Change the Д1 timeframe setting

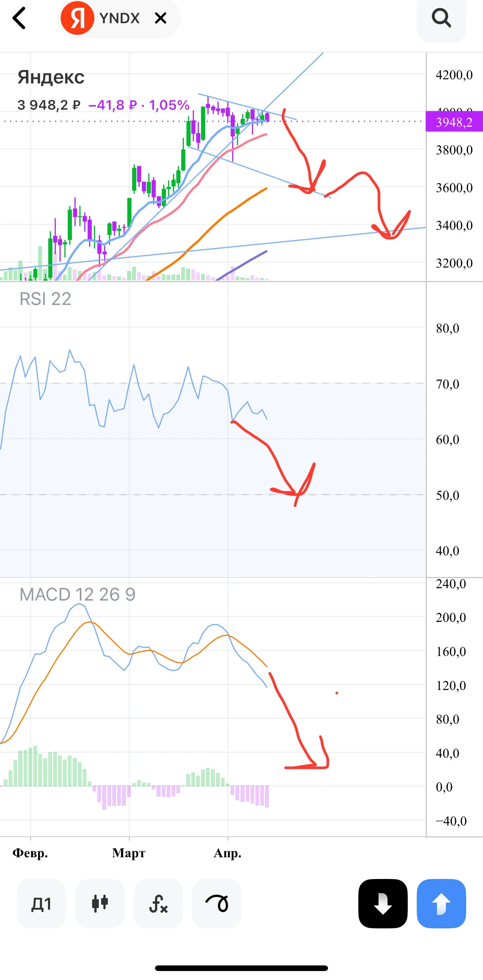tap(42, 903)
